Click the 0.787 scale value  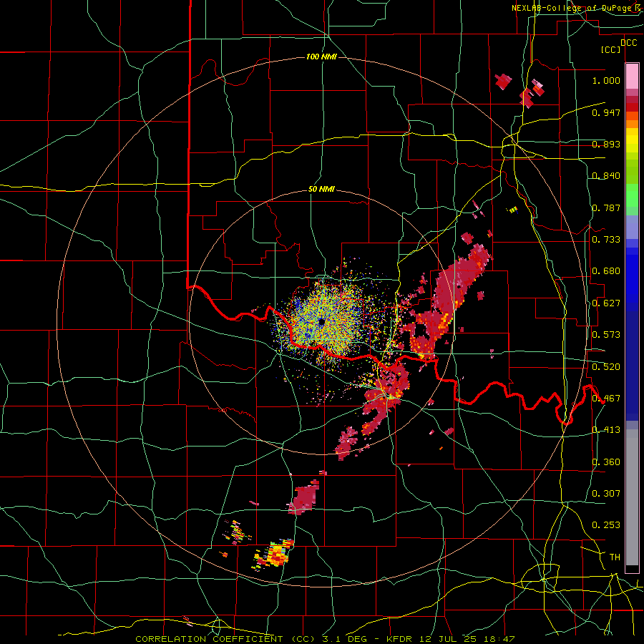[x=606, y=208]
